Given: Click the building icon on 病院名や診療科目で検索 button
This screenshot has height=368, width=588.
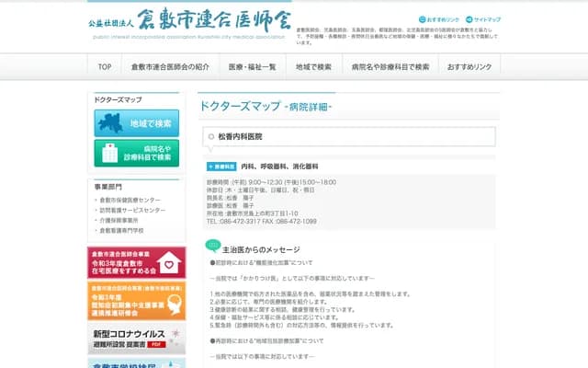Looking at the screenshot, I should [x=110, y=153].
